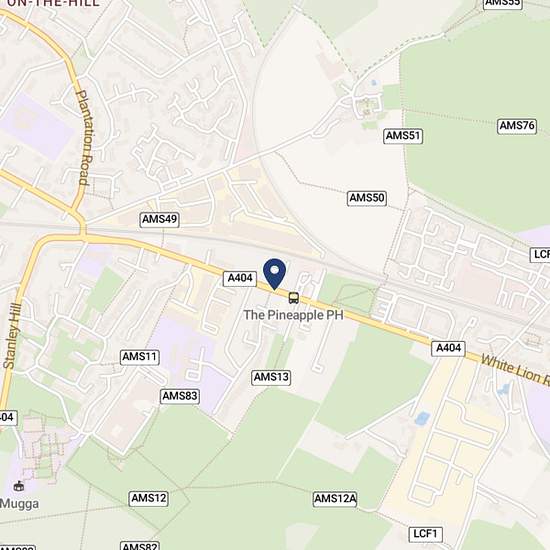Screen dimensions: 550x550
Task: Click the cable car icon near Mugga
Action: point(19,486)
